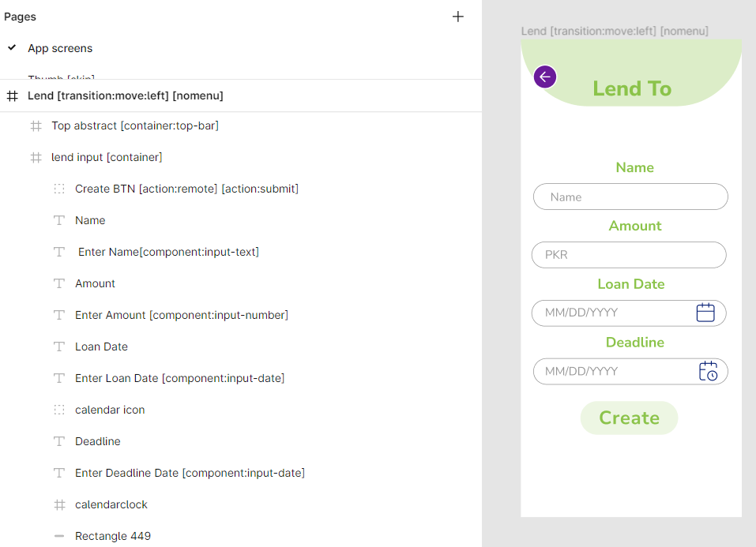Click text icon beside Loan Date layer
Viewport: 756px width, 547px height.
[x=59, y=347]
